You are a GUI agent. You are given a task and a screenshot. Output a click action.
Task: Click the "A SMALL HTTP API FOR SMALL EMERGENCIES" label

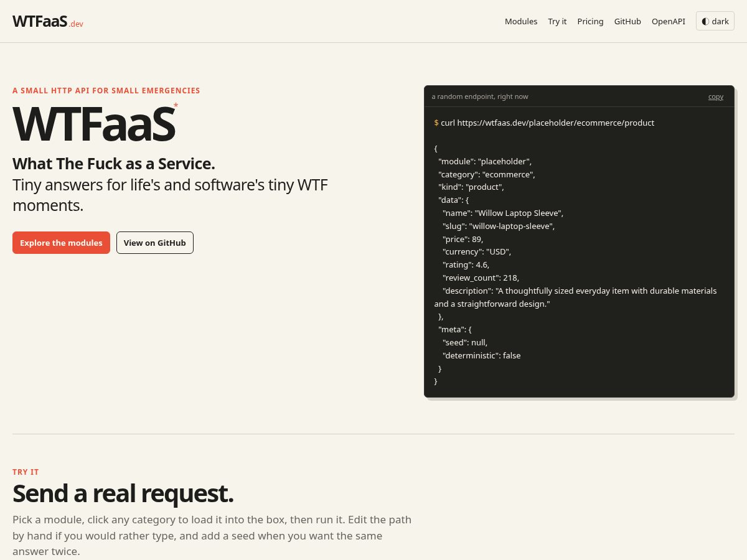click(x=106, y=90)
